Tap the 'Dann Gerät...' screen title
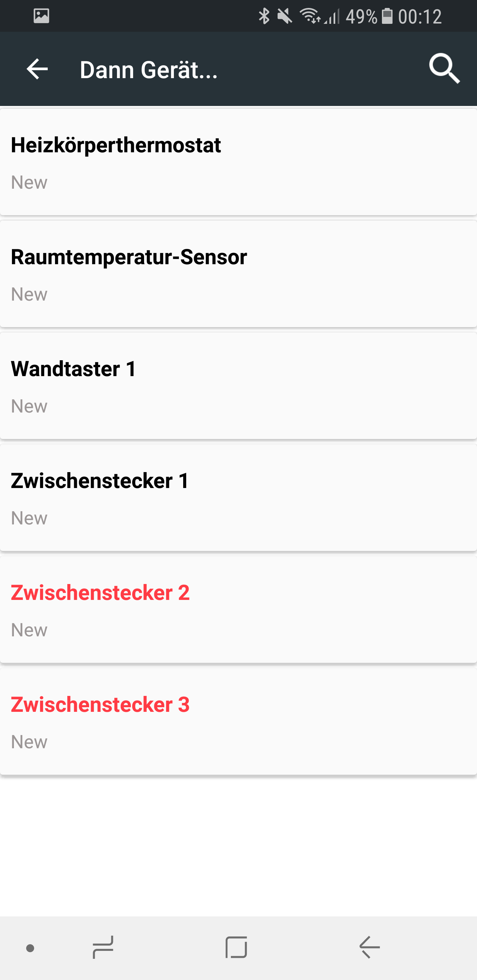 pos(148,70)
